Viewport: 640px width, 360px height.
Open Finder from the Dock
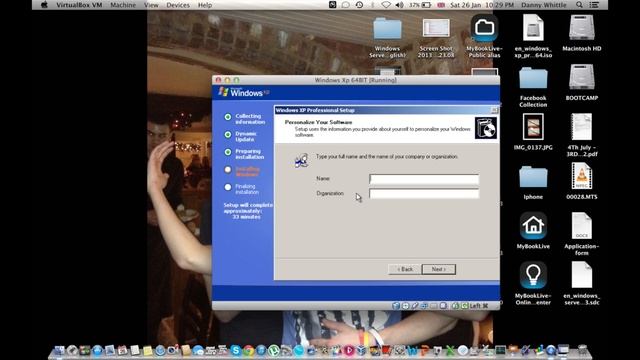click(x=59, y=350)
